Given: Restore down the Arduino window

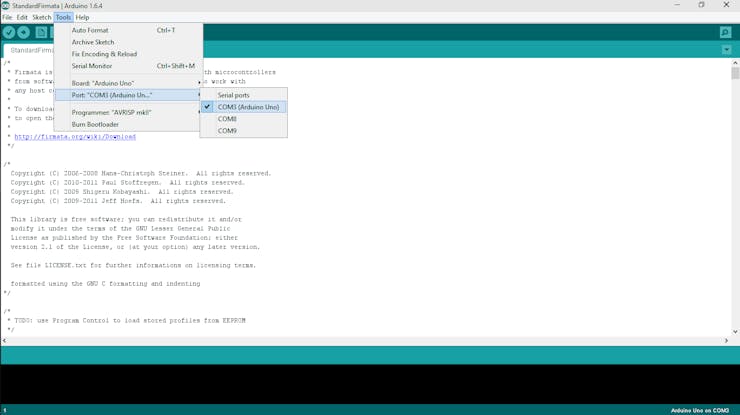Looking at the screenshot, I should (x=701, y=5).
